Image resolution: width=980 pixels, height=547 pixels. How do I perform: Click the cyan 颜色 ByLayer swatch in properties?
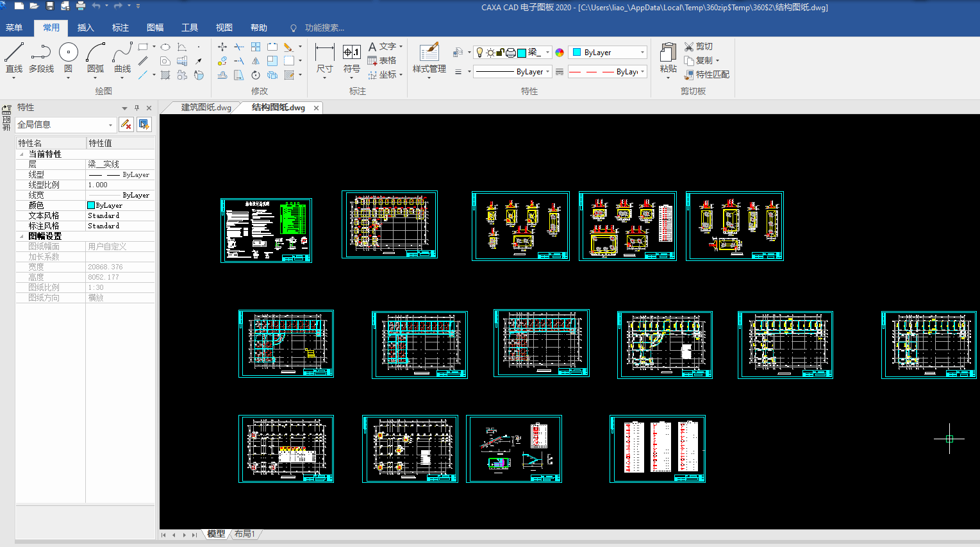91,205
